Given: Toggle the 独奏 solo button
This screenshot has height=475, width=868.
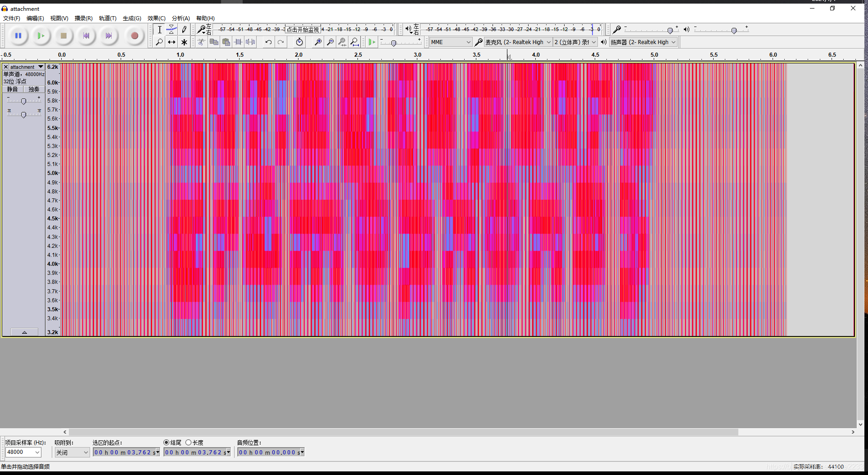Looking at the screenshot, I should pos(34,89).
